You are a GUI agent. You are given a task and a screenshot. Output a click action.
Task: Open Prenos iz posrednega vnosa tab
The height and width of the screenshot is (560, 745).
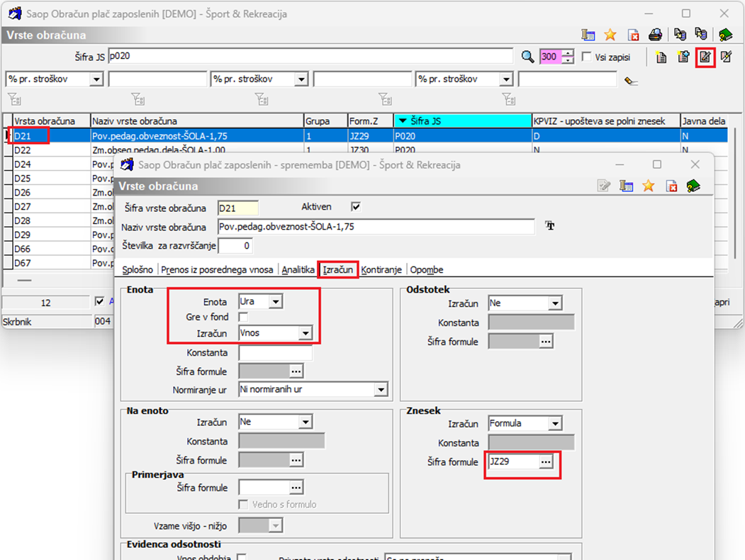(x=217, y=270)
